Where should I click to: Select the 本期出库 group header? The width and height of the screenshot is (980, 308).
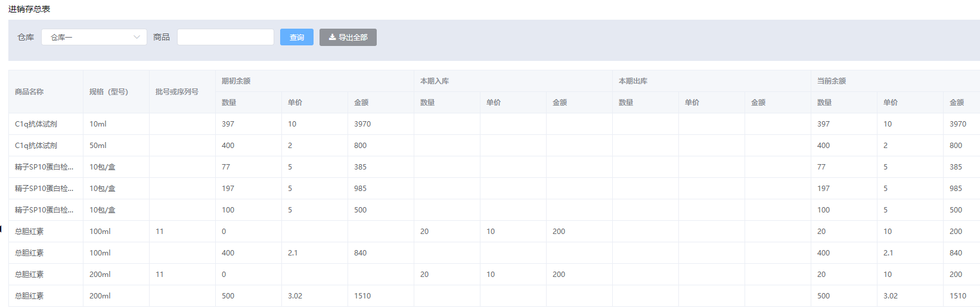coord(633,81)
